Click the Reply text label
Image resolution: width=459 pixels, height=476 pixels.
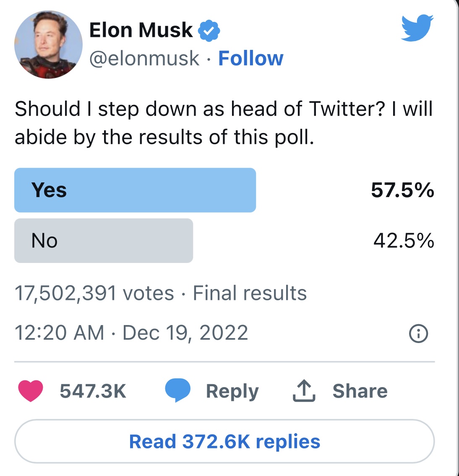pyautogui.click(x=232, y=391)
